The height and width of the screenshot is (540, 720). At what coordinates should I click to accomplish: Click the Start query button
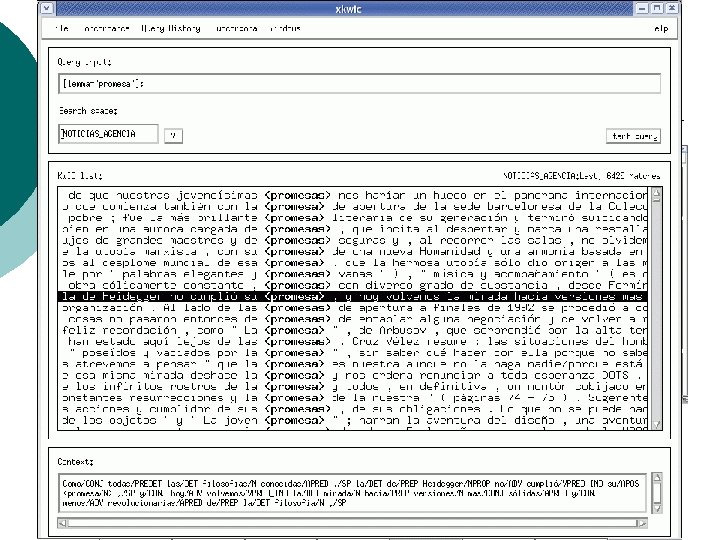point(633,136)
